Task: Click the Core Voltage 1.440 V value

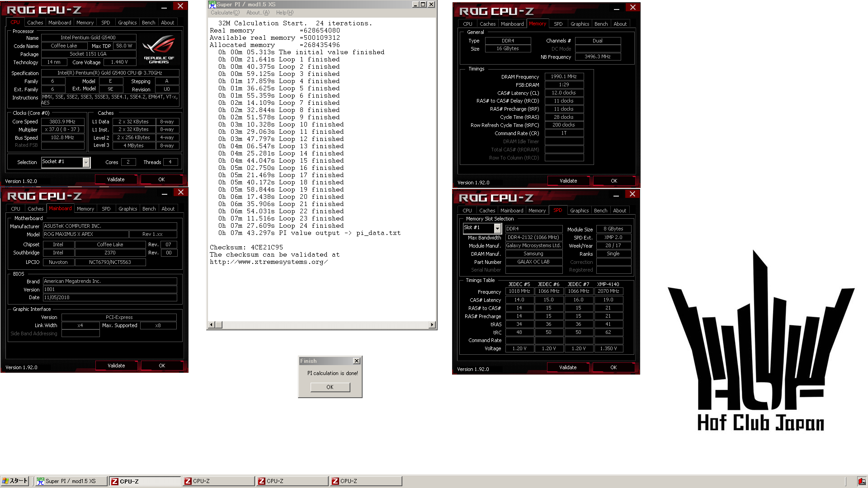Action: [x=119, y=62]
